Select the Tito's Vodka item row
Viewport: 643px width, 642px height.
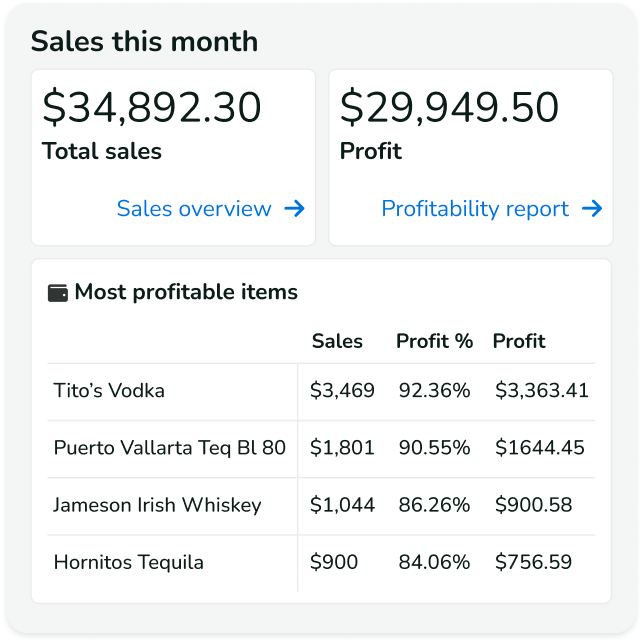click(109, 390)
